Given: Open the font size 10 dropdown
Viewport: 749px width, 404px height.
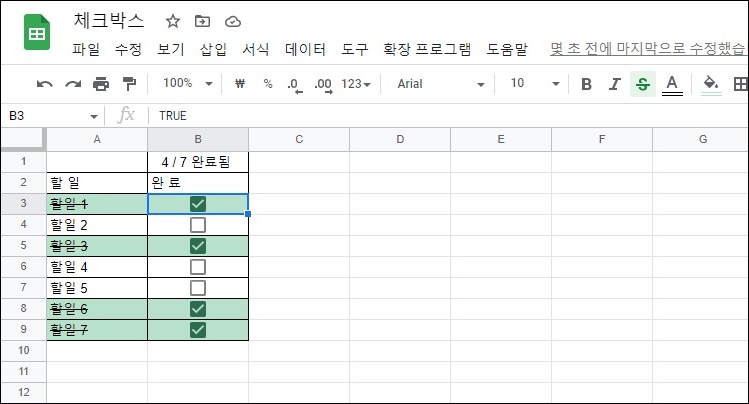Looking at the screenshot, I should coord(534,84).
